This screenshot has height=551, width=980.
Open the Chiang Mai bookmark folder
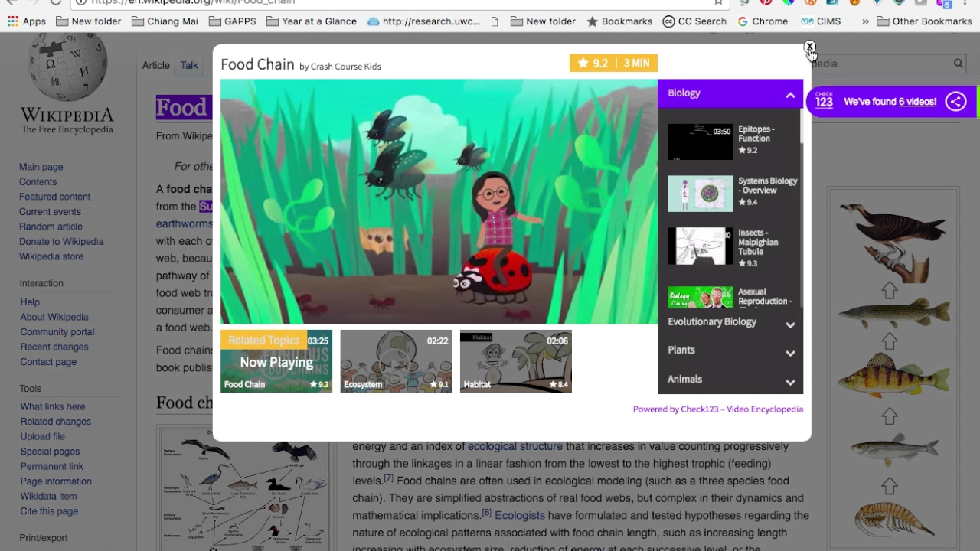click(x=165, y=21)
